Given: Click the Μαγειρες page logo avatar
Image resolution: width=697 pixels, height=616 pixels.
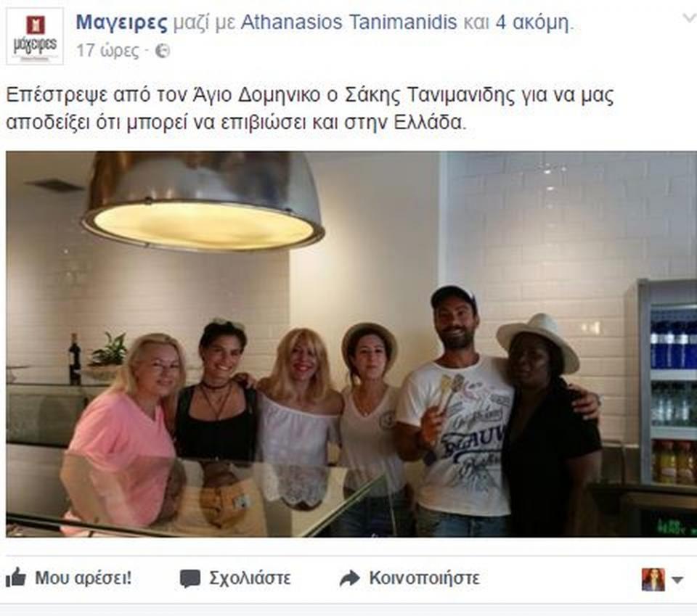Looking at the screenshot, I should [x=35, y=36].
